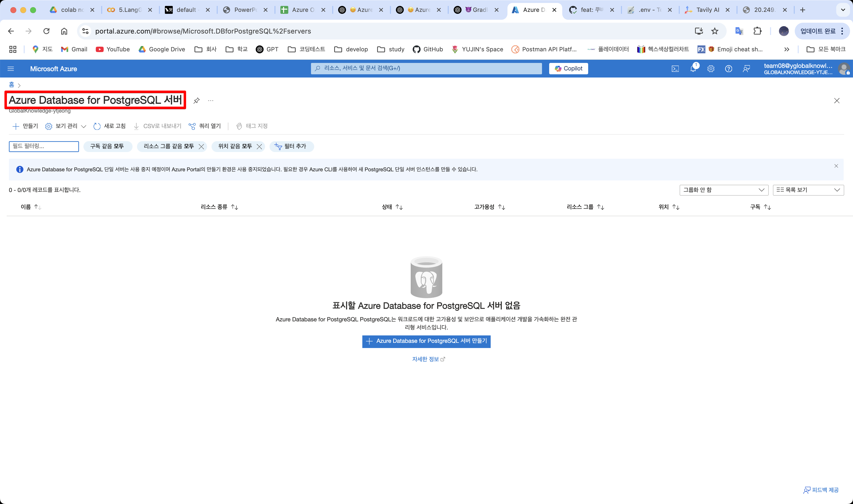Image resolution: width=853 pixels, height=504 pixels.
Task: Open the develop bookmarks folder
Action: click(x=351, y=49)
